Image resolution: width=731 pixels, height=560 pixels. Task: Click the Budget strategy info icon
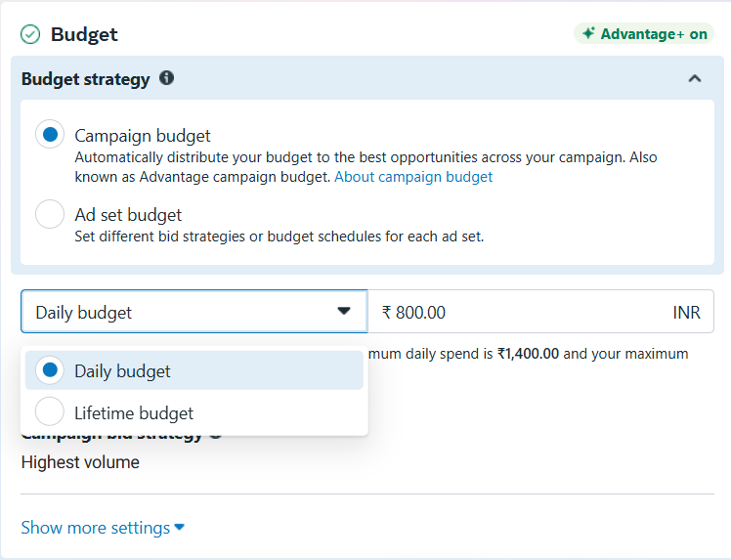(x=166, y=78)
